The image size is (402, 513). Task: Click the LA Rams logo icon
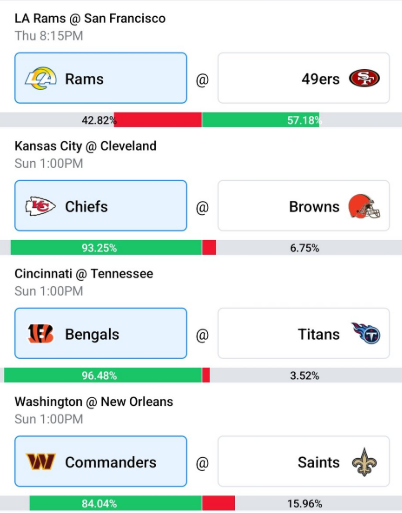41,79
